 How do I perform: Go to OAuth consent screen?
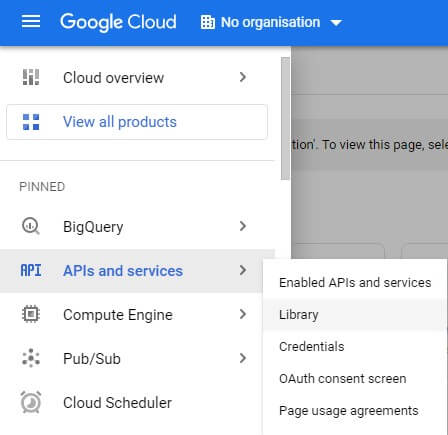tap(355, 379)
